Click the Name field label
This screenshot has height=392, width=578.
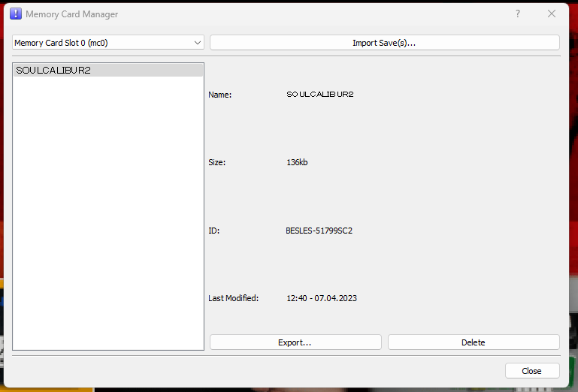pyautogui.click(x=219, y=95)
